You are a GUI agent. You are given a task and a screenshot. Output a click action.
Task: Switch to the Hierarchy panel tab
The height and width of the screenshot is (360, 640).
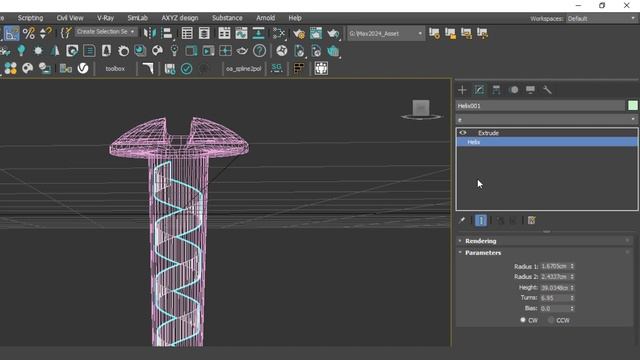(496, 90)
